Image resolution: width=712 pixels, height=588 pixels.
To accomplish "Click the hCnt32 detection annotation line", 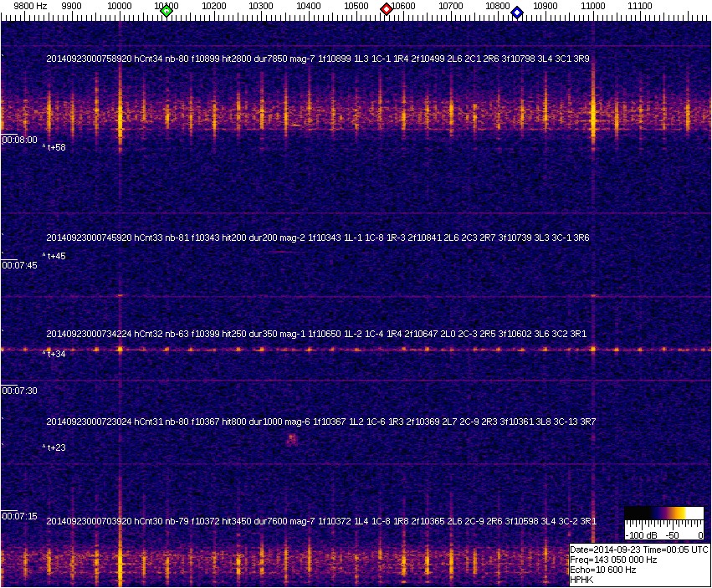I will coord(318,333).
